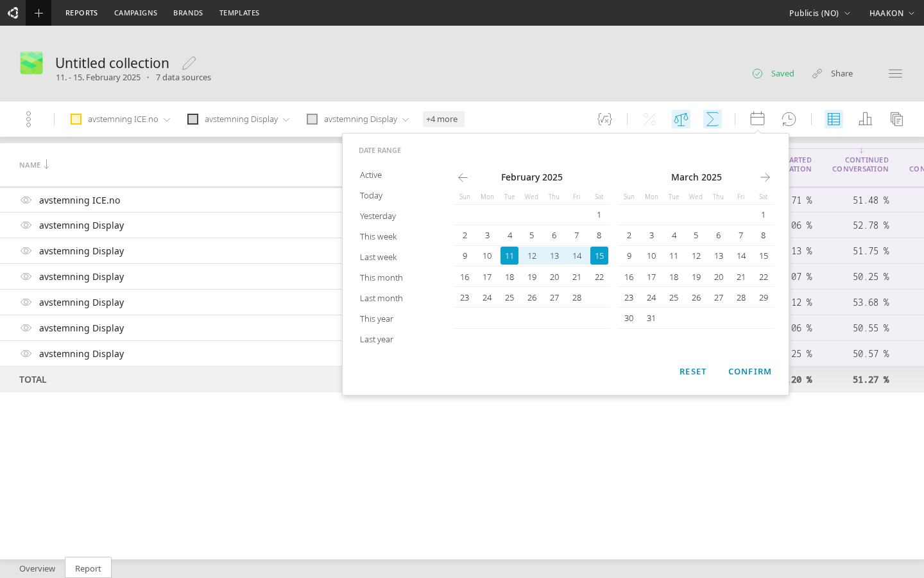Open the CAMPAIGNS menu item
924x578 pixels.
[x=135, y=12]
